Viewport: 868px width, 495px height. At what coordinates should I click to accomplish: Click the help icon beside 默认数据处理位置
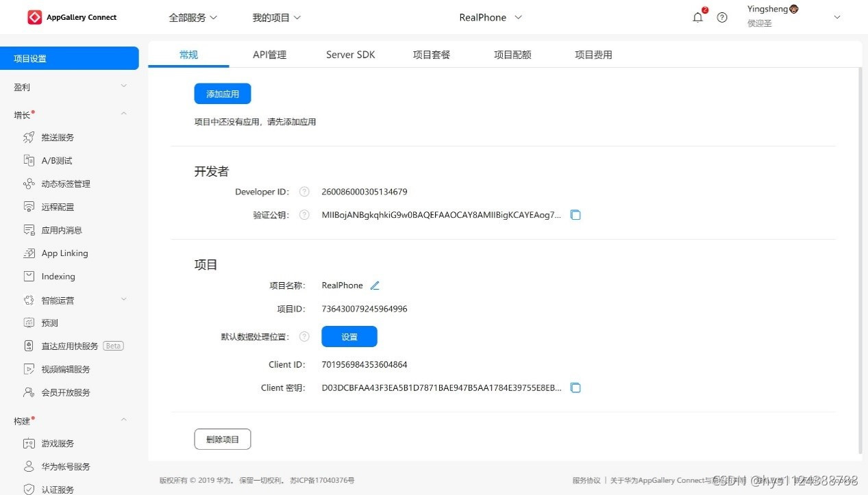[x=305, y=337]
